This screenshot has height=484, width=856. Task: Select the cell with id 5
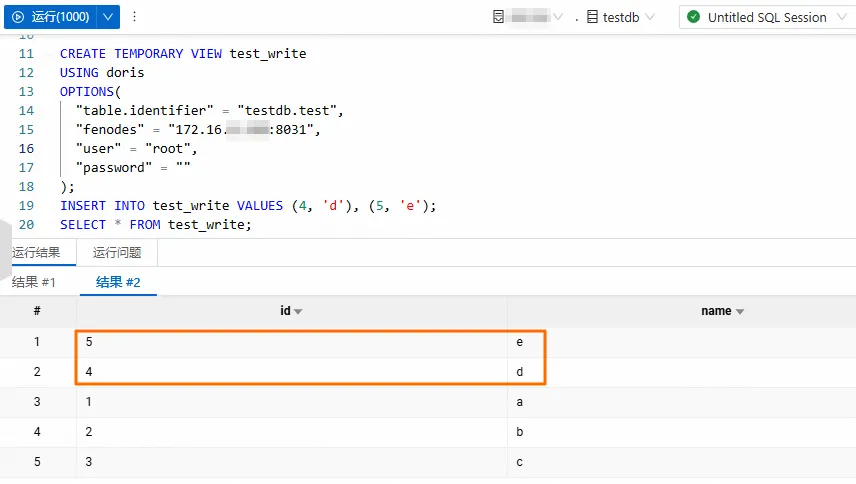coord(291,342)
